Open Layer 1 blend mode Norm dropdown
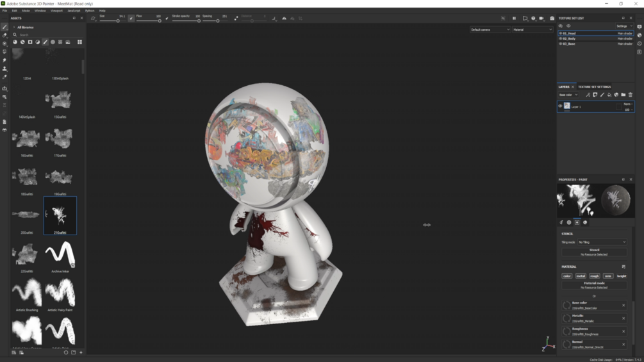Viewport: 644px width, 362px height. [628, 104]
